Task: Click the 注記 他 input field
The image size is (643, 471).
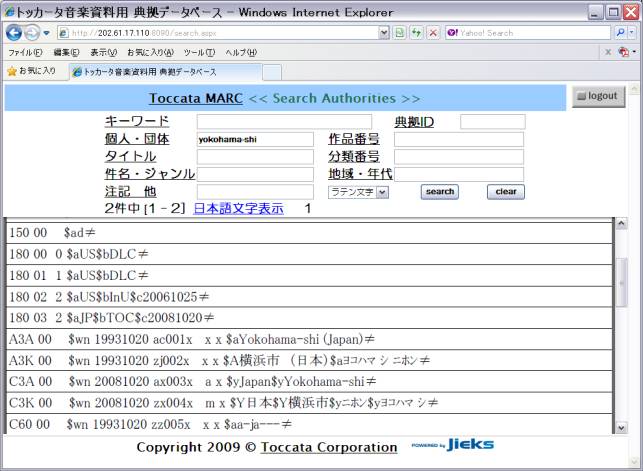Action: (255, 192)
